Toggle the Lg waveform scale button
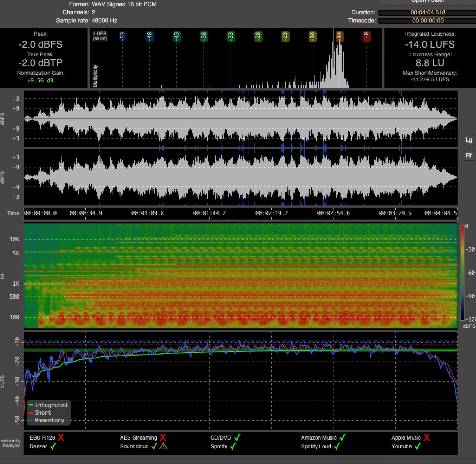The image size is (476, 464). pos(469,140)
